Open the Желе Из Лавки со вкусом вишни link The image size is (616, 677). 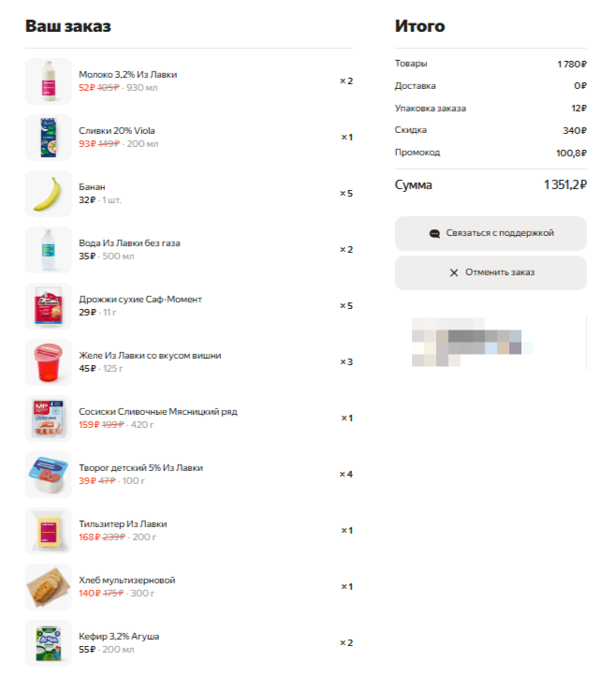pos(150,356)
